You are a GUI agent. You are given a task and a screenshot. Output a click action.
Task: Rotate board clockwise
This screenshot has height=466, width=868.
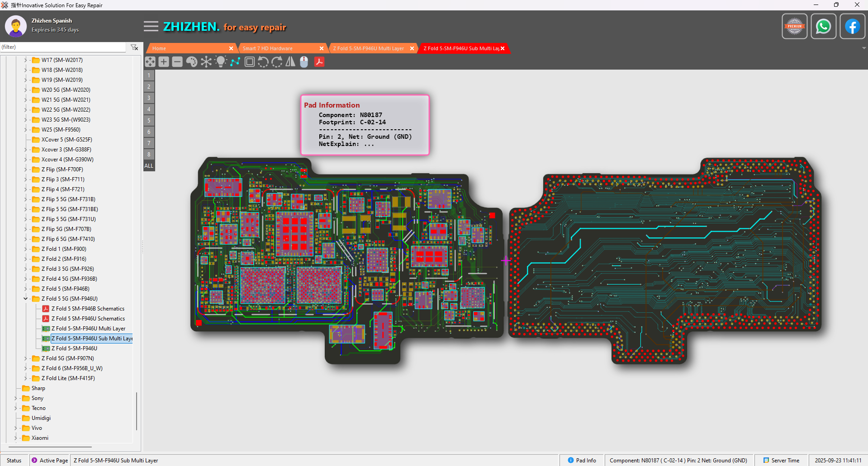[x=277, y=62]
